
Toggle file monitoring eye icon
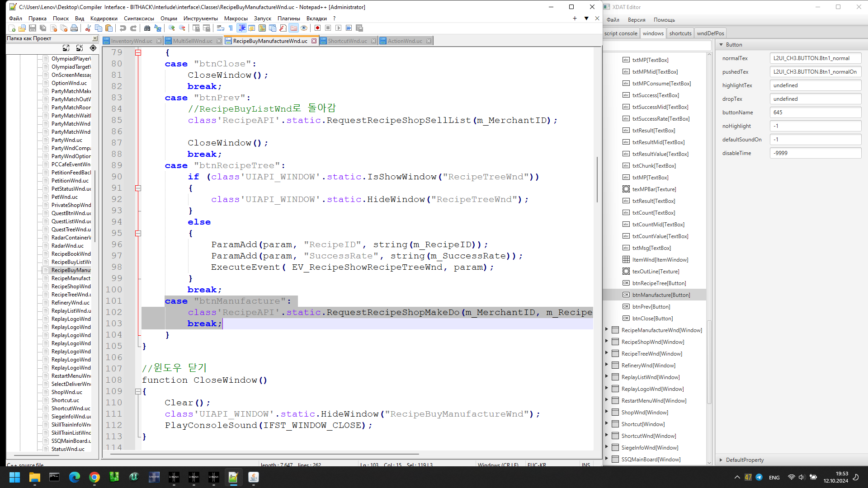pos(304,28)
